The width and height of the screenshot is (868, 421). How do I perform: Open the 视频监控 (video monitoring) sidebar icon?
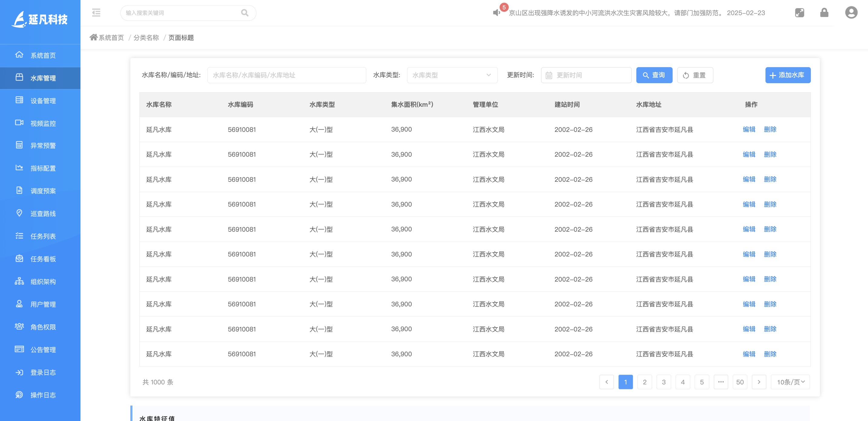point(19,123)
